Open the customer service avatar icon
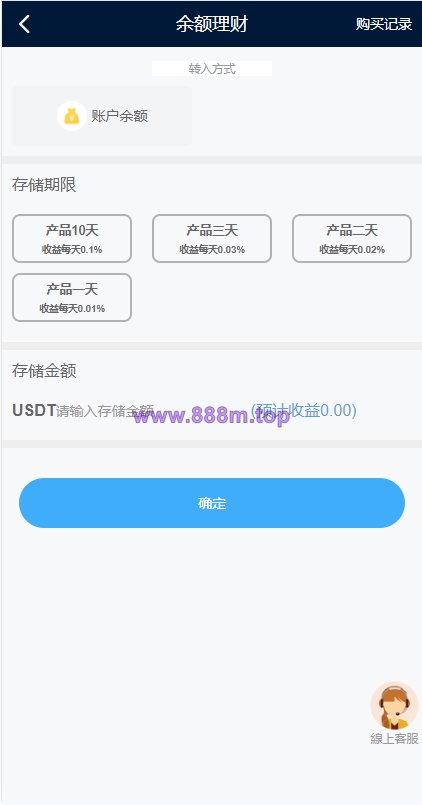The height and width of the screenshot is (805, 422). click(x=394, y=705)
